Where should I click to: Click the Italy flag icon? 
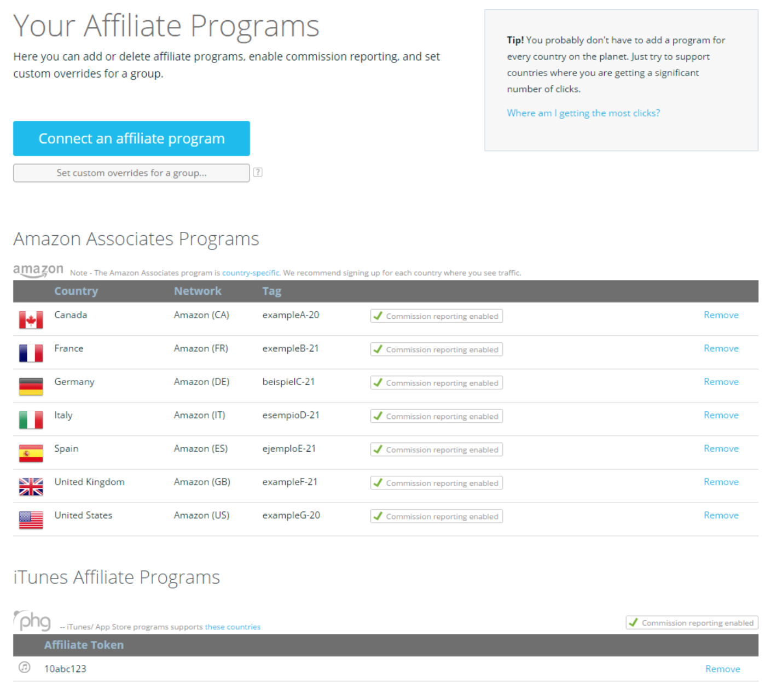pyautogui.click(x=31, y=420)
